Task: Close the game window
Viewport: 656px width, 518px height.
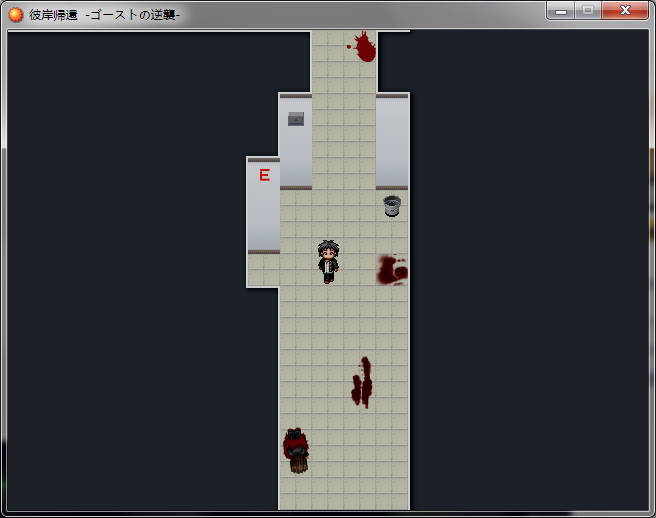Action: point(625,11)
